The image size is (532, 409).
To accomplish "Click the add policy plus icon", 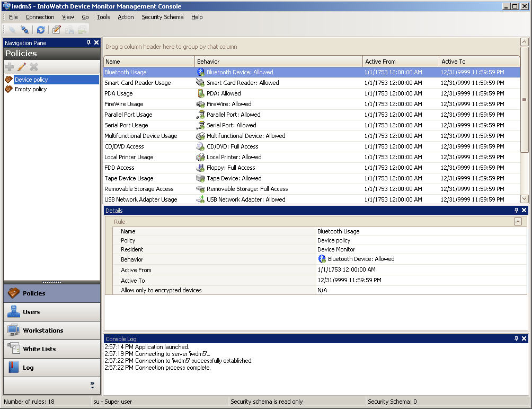I will 10,67.
